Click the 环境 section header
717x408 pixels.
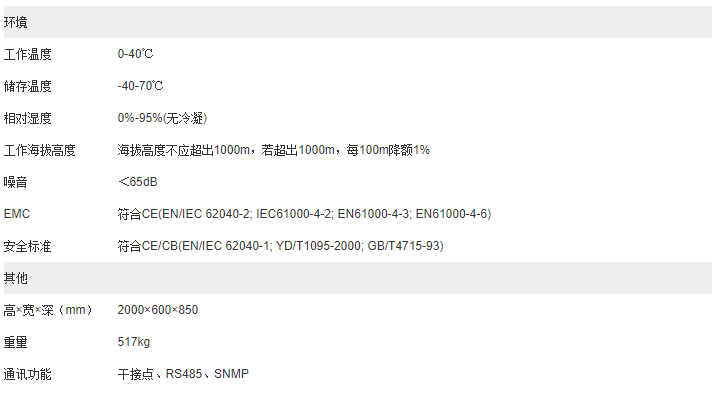click(17, 21)
